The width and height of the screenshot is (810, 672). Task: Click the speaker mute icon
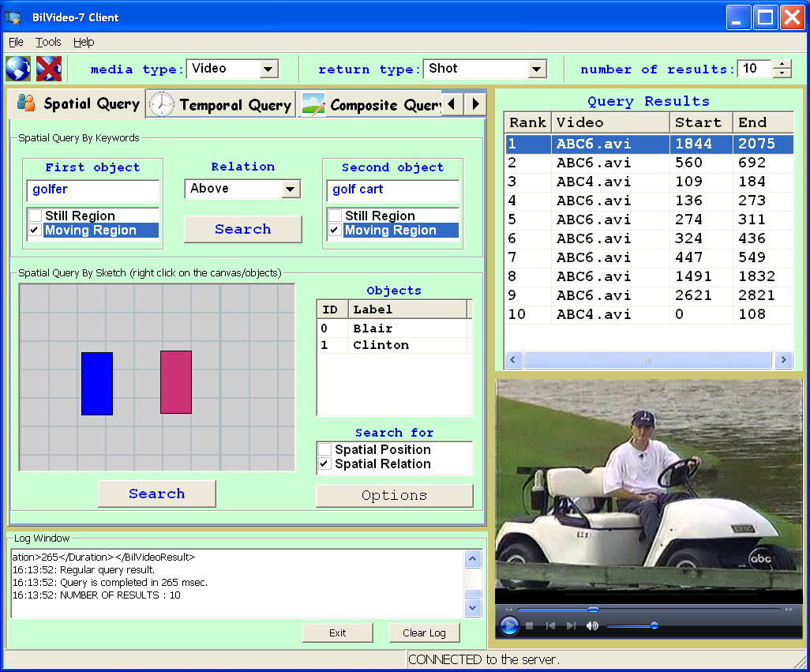pos(592,626)
